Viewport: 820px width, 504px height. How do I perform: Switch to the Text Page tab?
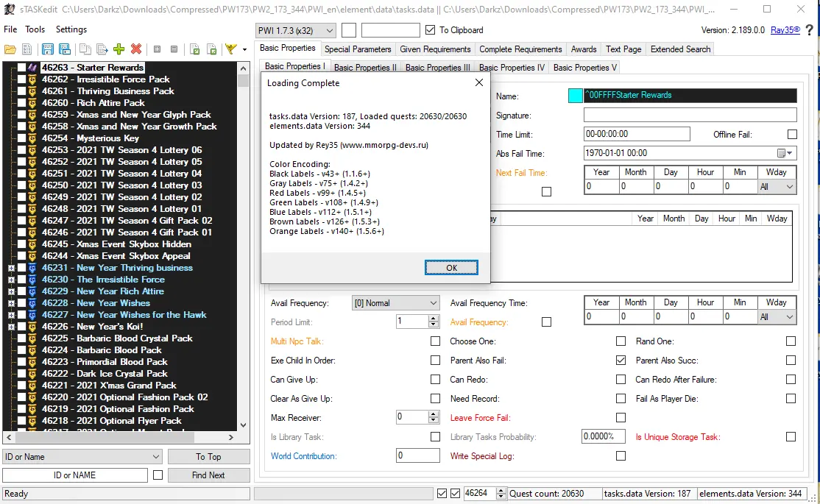tap(623, 49)
